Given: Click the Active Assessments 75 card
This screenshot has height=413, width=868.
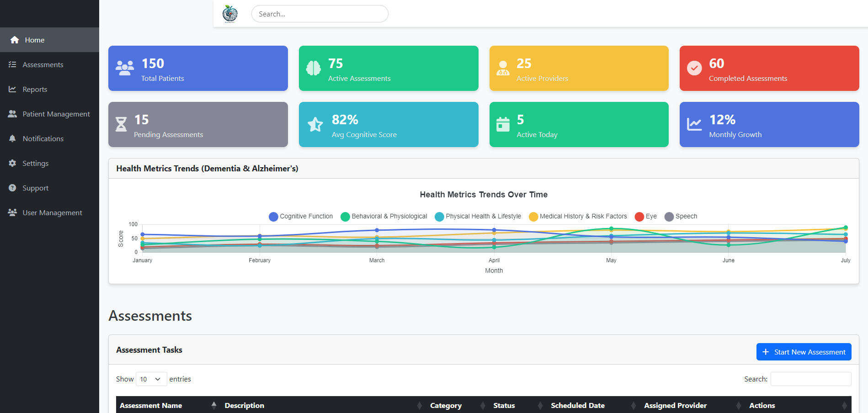Looking at the screenshot, I should (389, 68).
